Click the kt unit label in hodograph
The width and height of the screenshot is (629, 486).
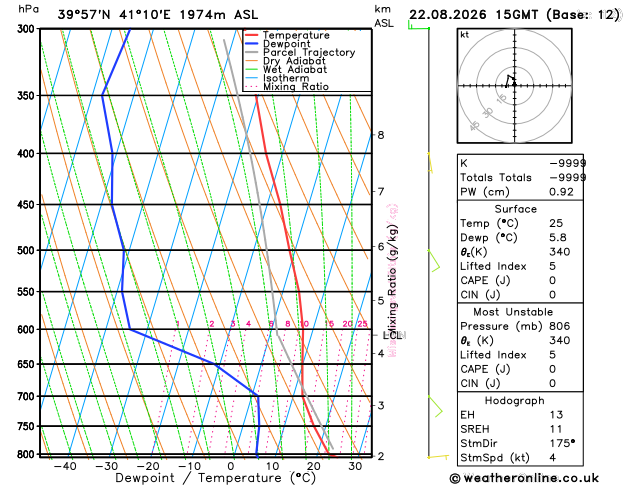[x=465, y=35]
